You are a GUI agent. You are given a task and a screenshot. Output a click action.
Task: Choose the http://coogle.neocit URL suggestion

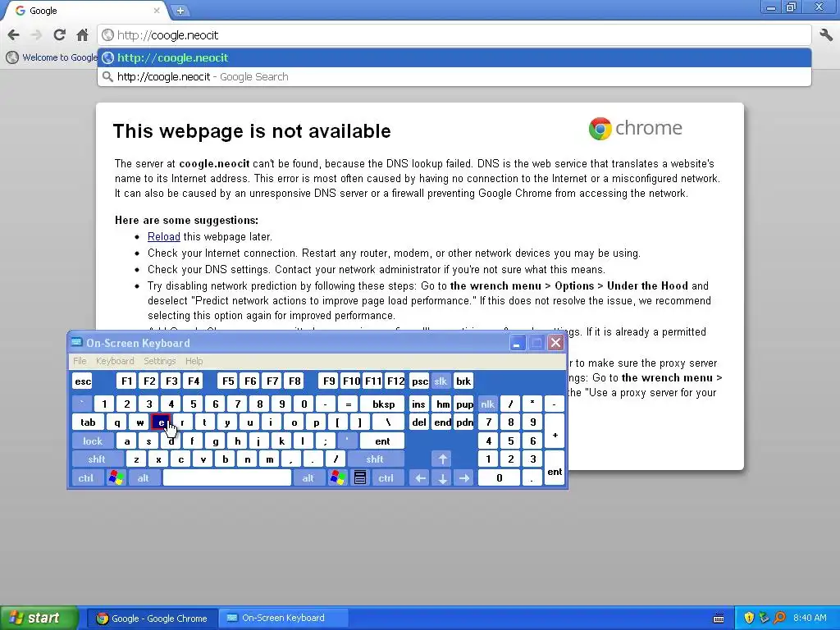(x=454, y=58)
